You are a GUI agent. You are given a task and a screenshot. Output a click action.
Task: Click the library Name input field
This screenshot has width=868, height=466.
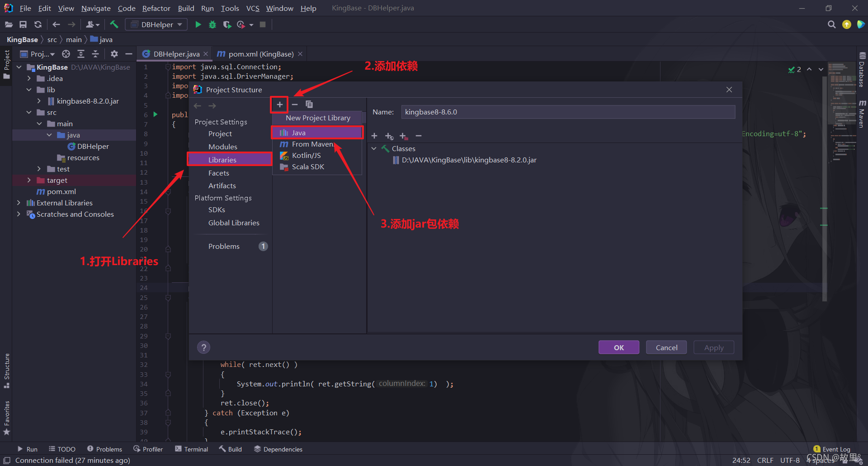568,112
